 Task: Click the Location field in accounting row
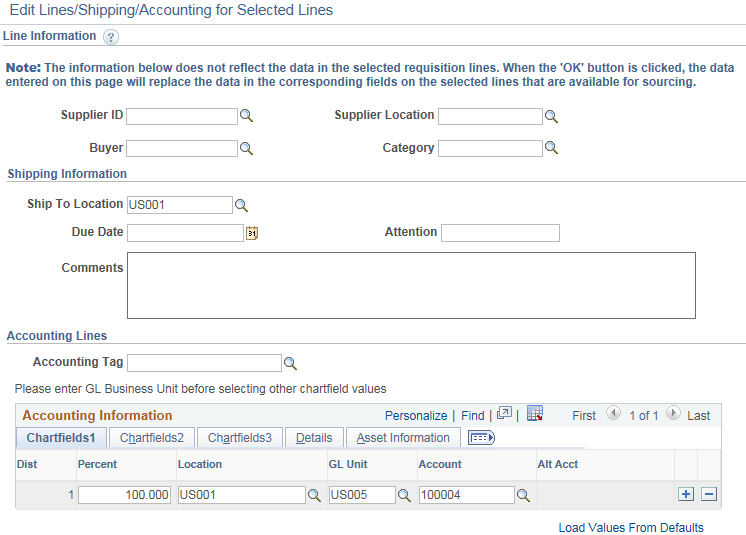tap(242, 495)
